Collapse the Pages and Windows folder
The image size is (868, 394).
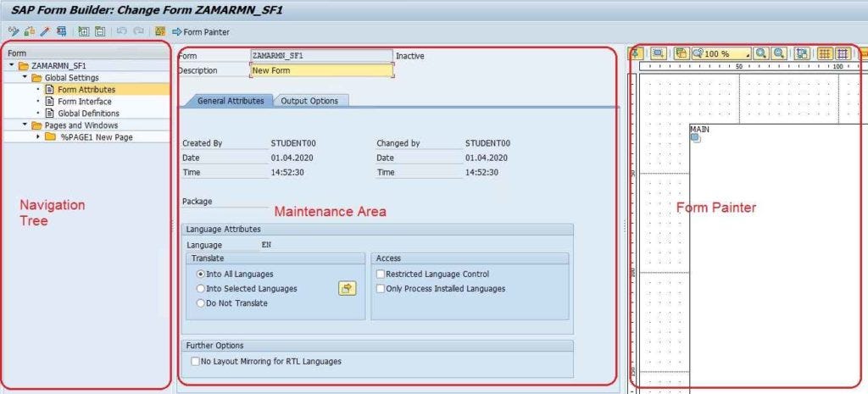[25, 125]
